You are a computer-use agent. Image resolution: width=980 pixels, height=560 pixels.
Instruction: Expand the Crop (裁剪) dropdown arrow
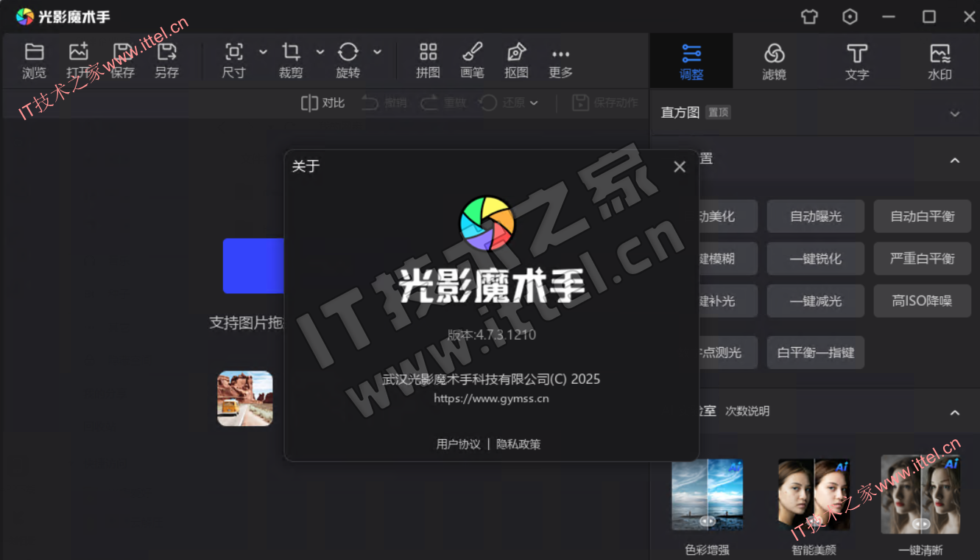[320, 52]
